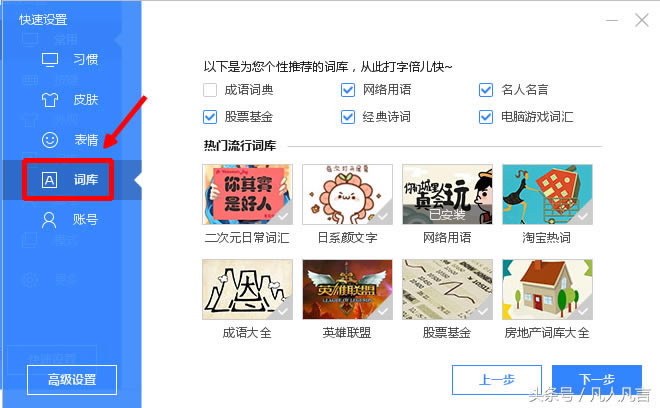
Task: Select the 日系颜文字 thumbnail
Action: tap(347, 195)
